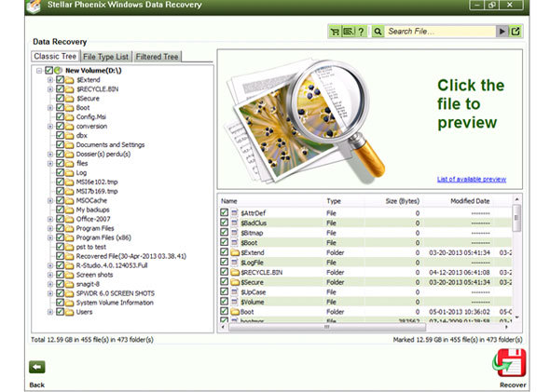Click the snagit-8 folder icon in tree
Image resolution: width=550 pixels, height=392 pixels.
coord(70,284)
